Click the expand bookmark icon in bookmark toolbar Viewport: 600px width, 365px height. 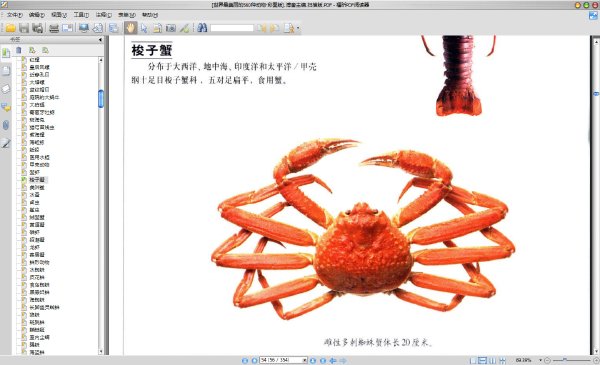[x=32, y=50]
